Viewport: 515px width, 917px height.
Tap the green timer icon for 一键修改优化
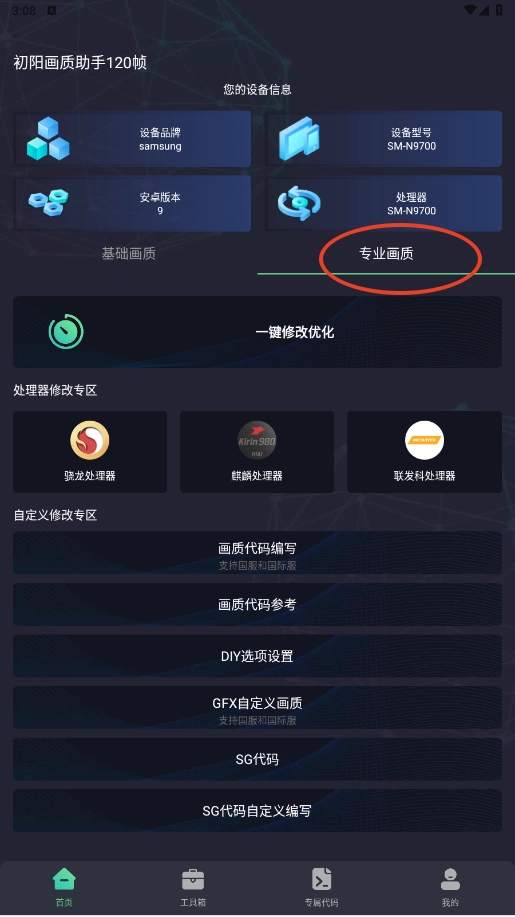pos(66,332)
